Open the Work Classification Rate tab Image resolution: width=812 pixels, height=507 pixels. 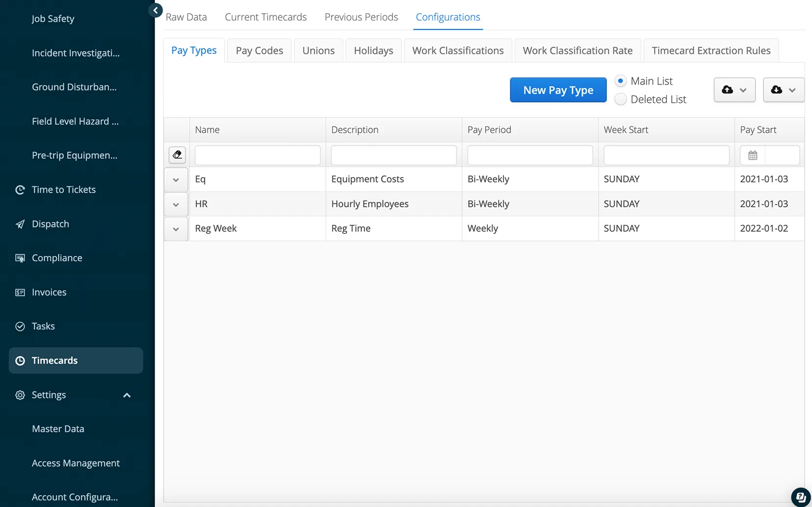point(577,50)
